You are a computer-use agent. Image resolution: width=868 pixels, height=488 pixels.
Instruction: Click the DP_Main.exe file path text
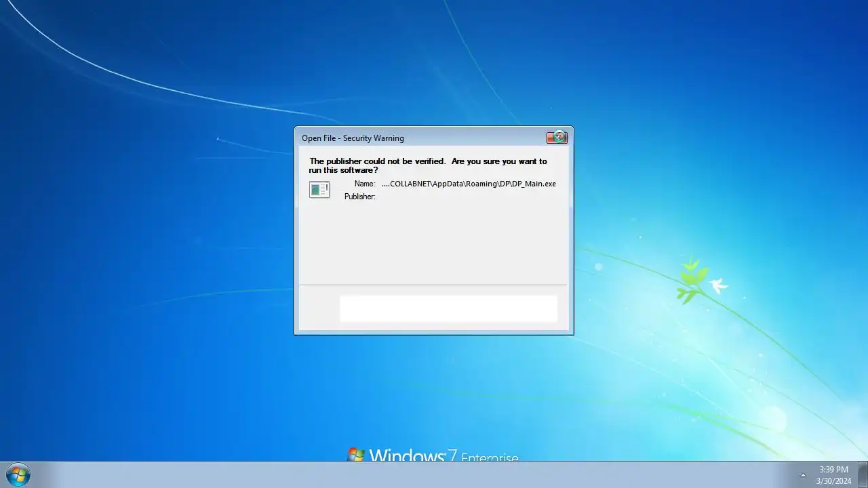point(469,184)
